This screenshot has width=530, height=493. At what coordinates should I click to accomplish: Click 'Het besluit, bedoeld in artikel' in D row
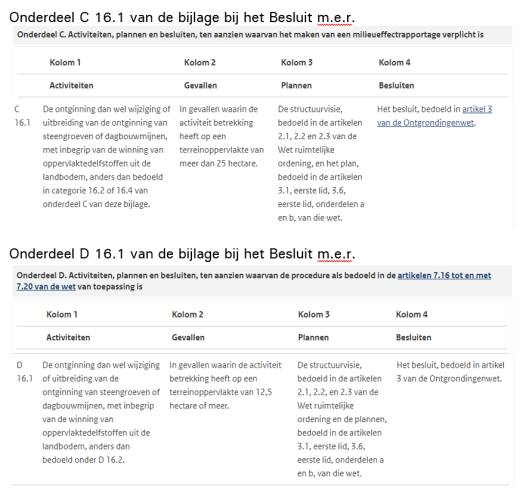coord(450,365)
